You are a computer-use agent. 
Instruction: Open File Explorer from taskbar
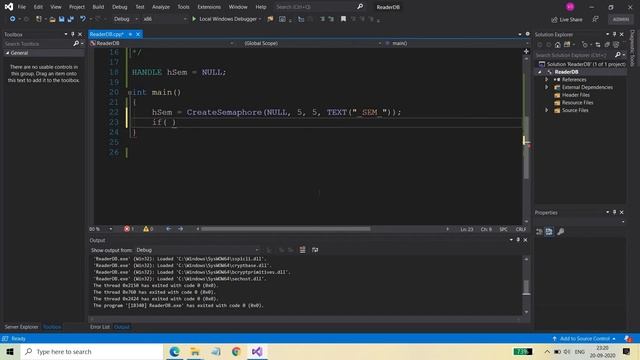click(x=195, y=351)
